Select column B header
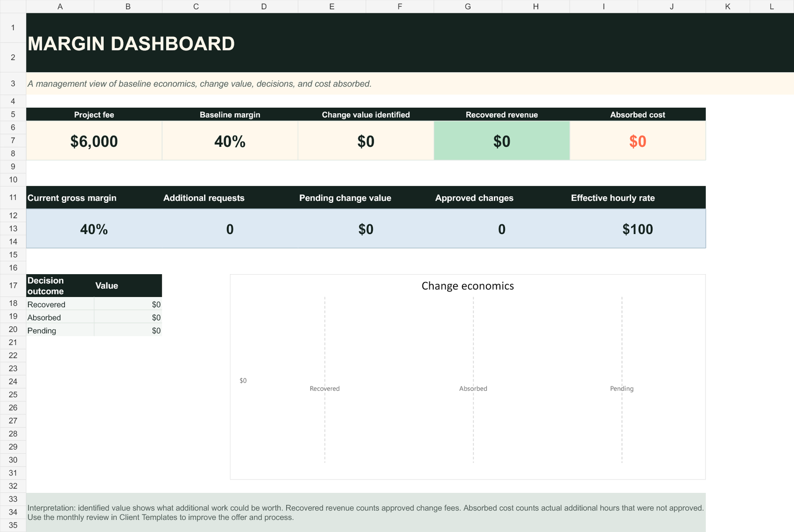Viewport: 794px width, 532px height. (128, 6)
